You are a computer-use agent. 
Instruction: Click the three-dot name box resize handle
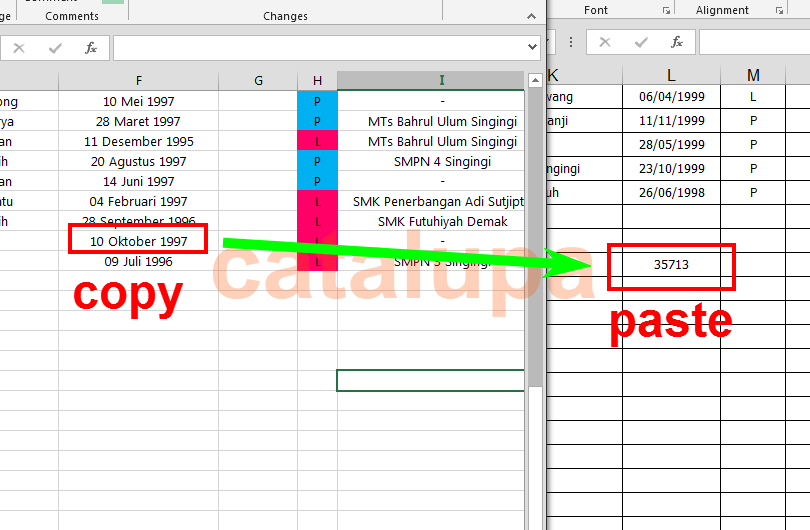[571, 42]
